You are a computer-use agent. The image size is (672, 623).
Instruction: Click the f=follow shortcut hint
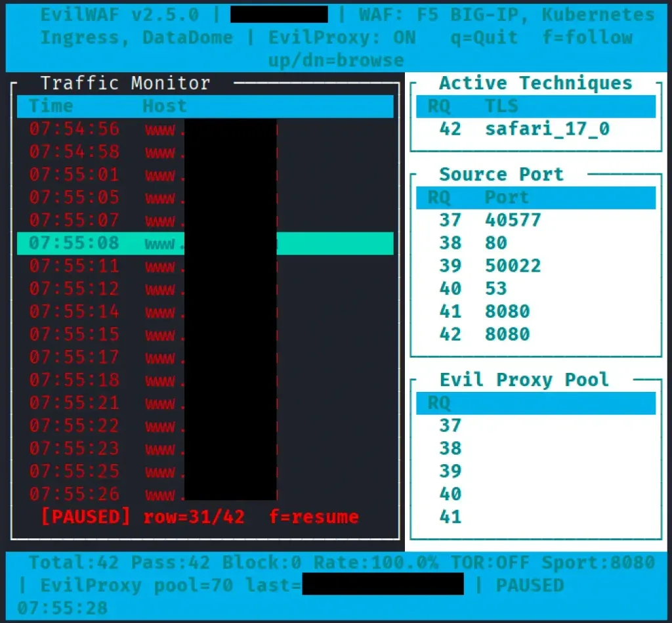tap(587, 37)
